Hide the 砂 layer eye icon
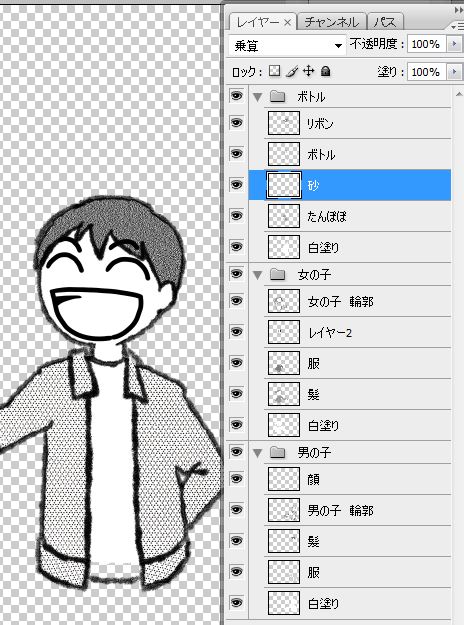464x625 pixels. 236,185
